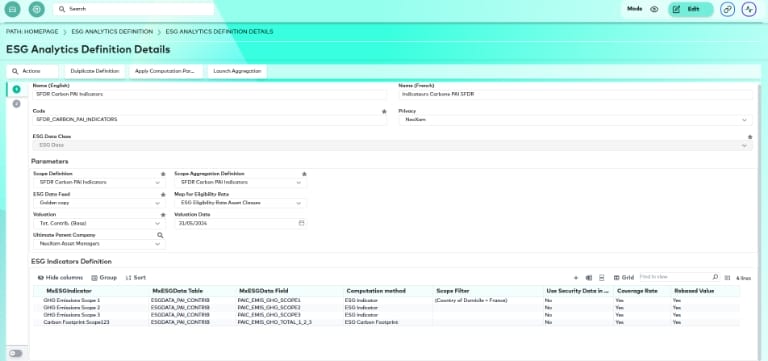Click the Country of Domicile = France filter cell
The width and height of the screenshot is (768, 361).
[471, 300]
